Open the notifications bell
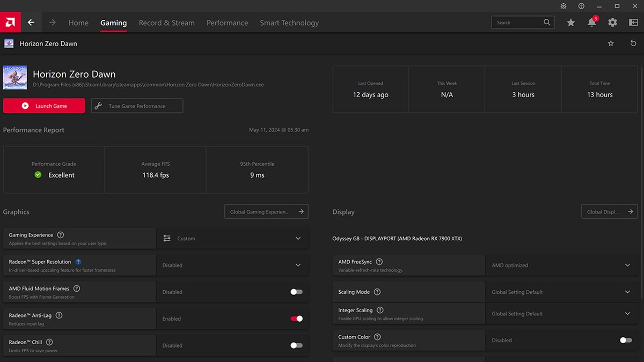This screenshot has height=362, width=644. (591, 23)
